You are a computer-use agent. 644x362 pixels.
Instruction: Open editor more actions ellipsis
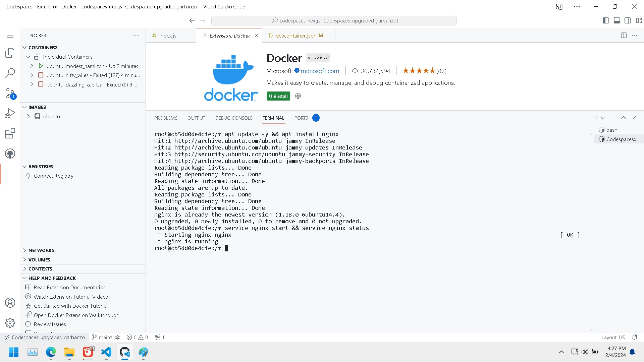click(634, 36)
